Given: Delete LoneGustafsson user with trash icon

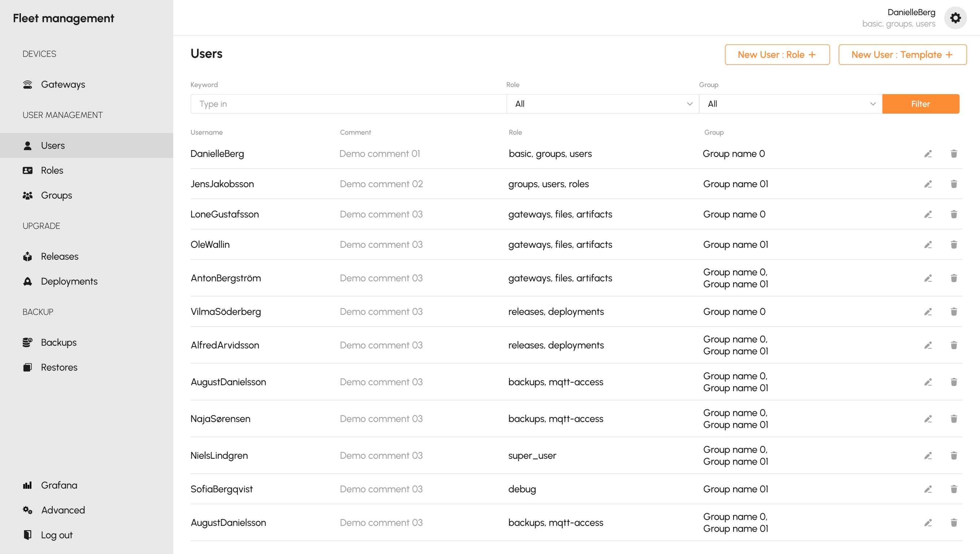Looking at the screenshot, I should pyautogui.click(x=954, y=214).
